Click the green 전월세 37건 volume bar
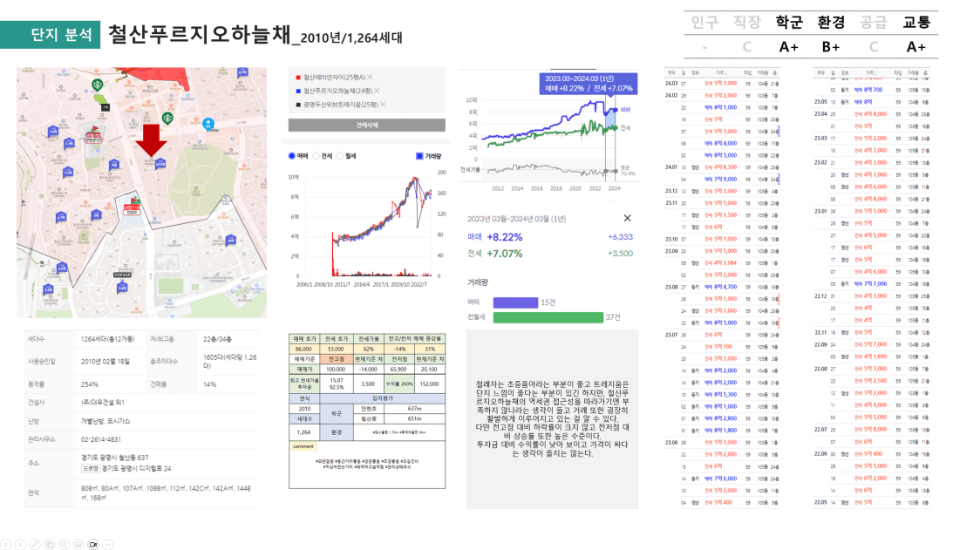Image resolution: width=980 pixels, height=550 pixels. pos(548,317)
